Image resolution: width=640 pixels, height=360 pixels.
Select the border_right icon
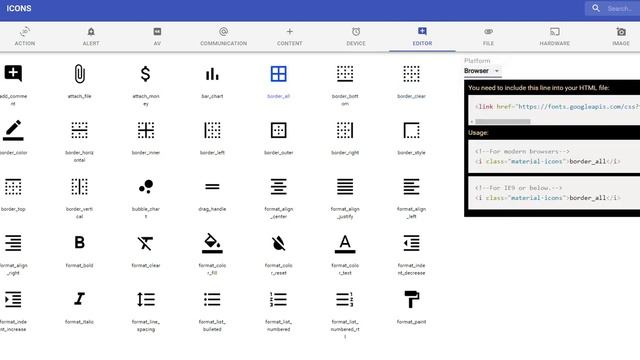[x=345, y=130]
